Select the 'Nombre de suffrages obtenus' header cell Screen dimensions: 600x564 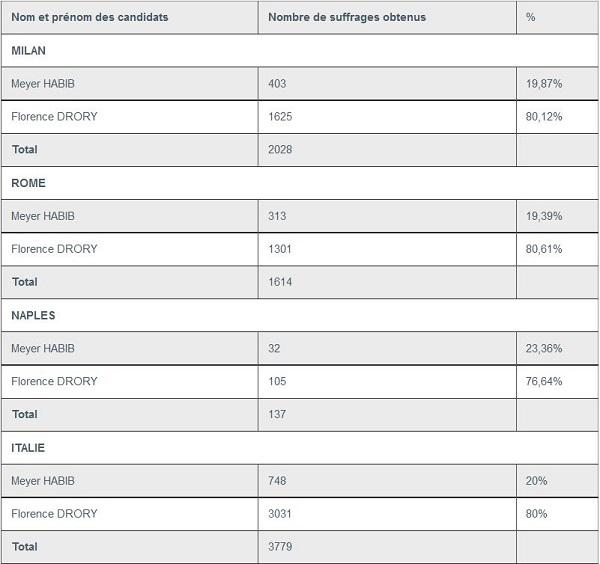coord(334,17)
